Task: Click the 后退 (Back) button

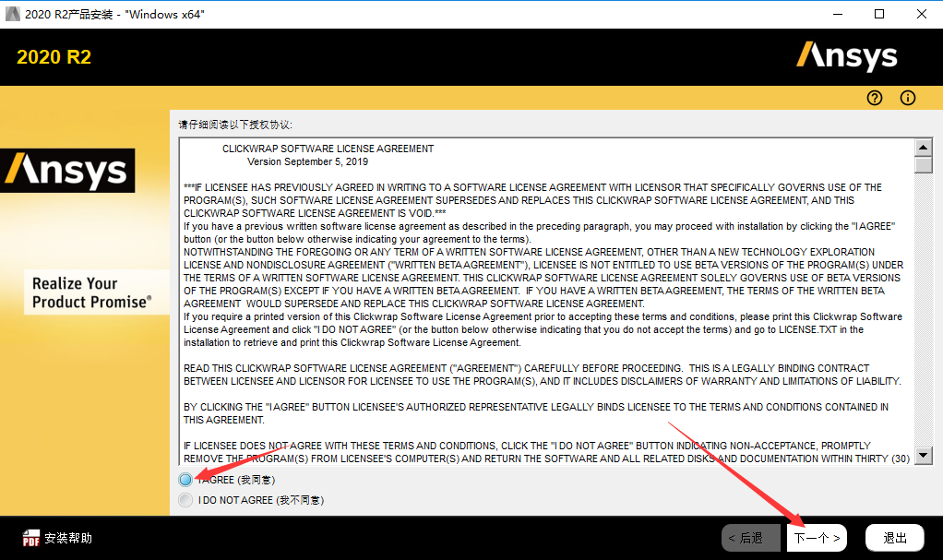Action: point(750,537)
